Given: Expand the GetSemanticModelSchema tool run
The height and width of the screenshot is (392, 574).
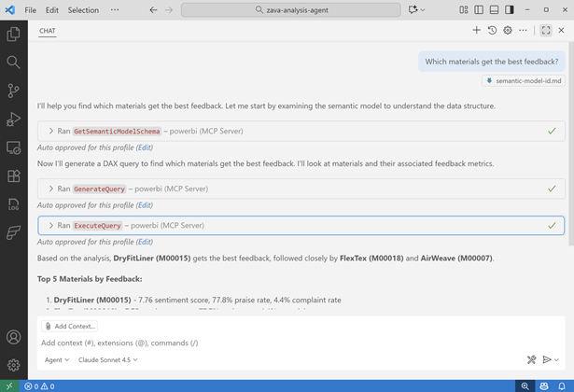Looking at the screenshot, I should pos(51,132).
